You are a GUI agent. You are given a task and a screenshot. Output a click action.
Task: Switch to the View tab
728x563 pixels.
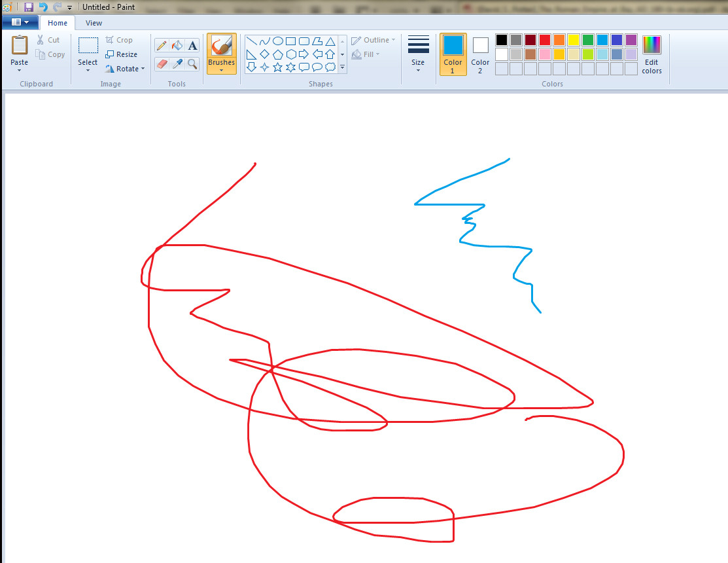94,22
